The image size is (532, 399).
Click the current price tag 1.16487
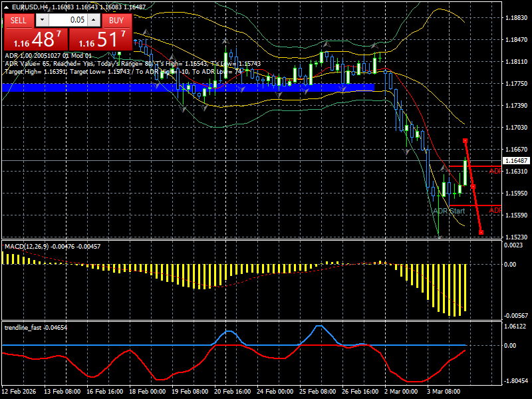[x=517, y=160]
